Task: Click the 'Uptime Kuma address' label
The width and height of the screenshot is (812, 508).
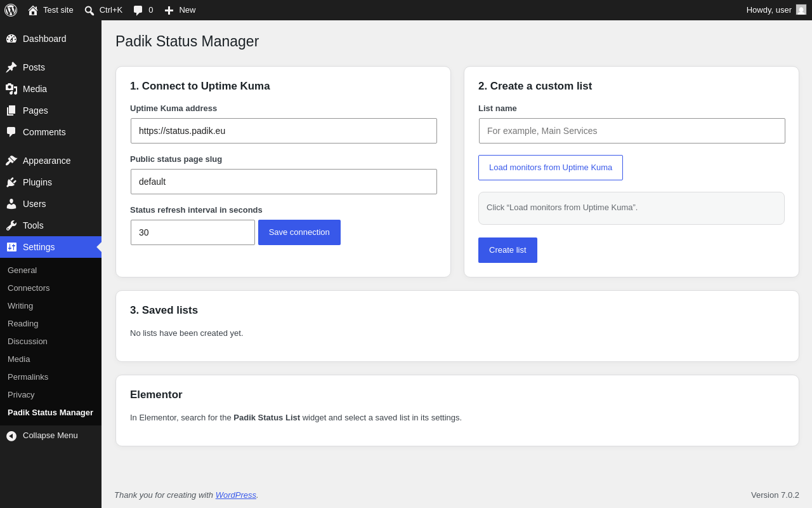Action: tap(173, 109)
